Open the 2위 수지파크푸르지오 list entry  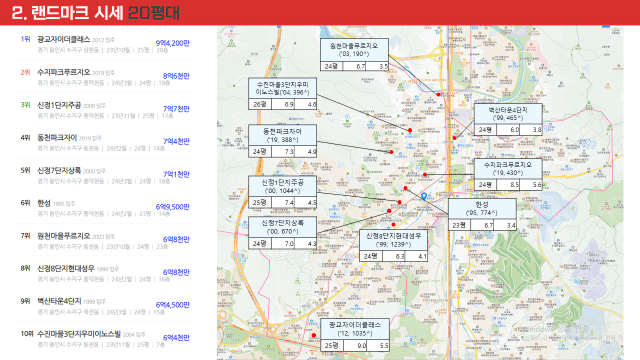[x=105, y=77]
